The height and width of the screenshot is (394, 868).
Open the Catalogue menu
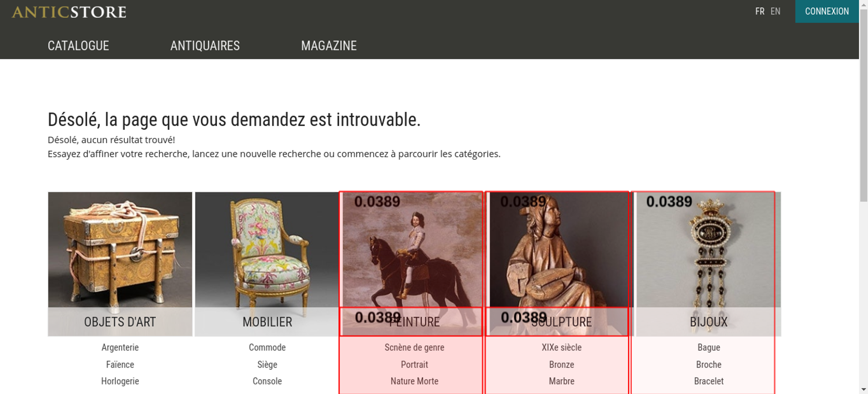(x=78, y=46)
